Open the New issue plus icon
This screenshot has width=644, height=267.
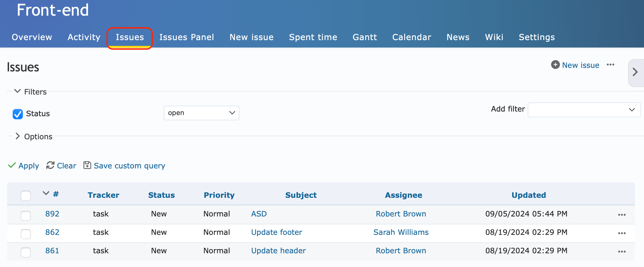[556, 65]
